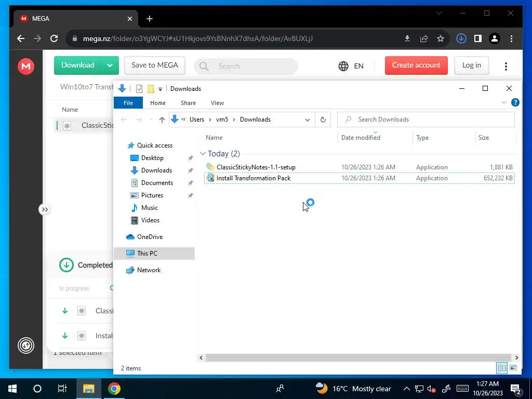Open Documents in navigation pane
Screen dimensions: 532x399
[157, 183]
